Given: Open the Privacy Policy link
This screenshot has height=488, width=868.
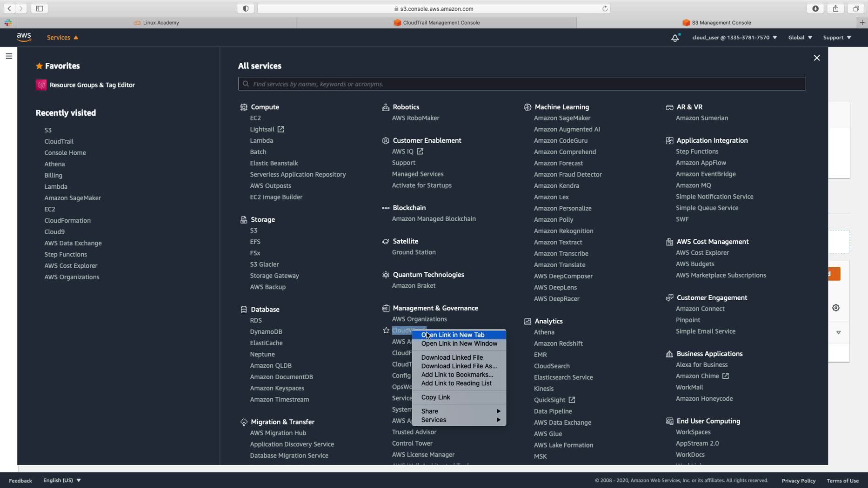Looking at the screenshot, I should coord(798,481).
